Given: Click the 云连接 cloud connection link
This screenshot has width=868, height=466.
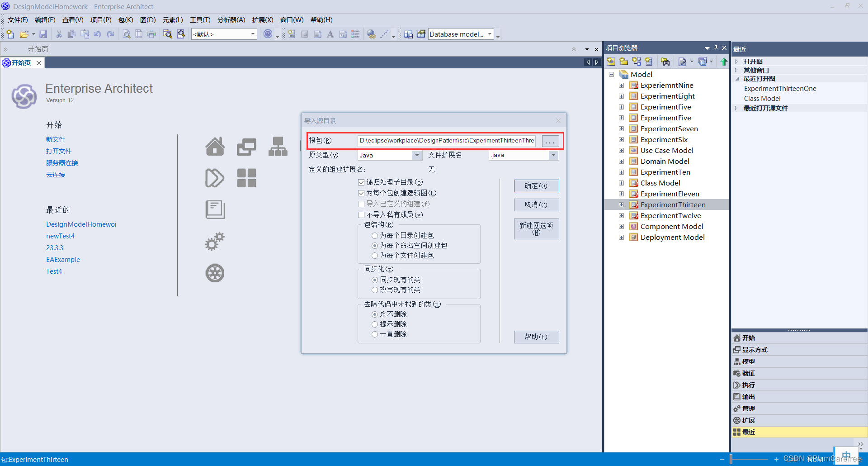Looking at the screenshot, I should coord(56,175).
